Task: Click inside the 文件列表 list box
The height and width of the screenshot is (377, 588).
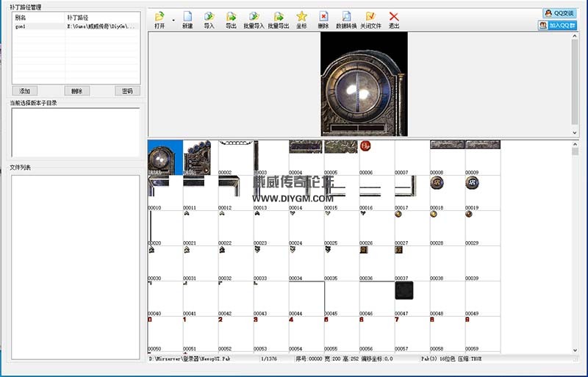Action: click(76, 267)
